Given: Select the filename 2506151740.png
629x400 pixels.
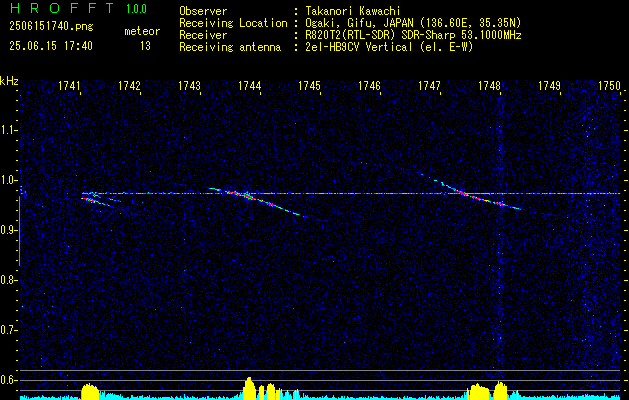Looking at the screenshot, I should click(51, 26).
